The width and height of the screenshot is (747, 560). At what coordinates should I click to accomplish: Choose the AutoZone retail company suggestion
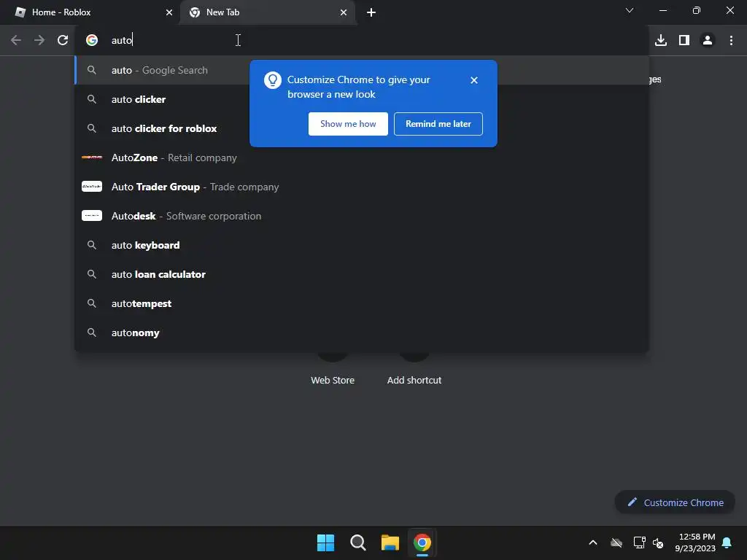(362, 157)
